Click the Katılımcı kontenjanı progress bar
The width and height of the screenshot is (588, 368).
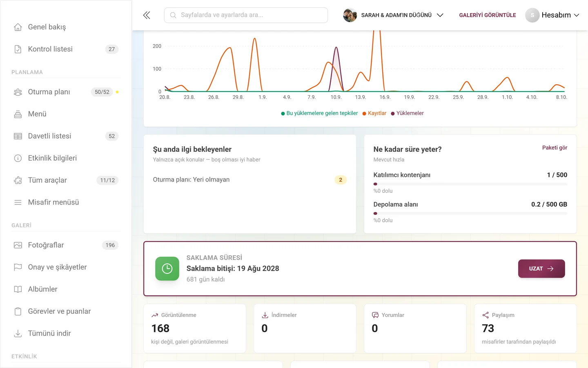470,184
